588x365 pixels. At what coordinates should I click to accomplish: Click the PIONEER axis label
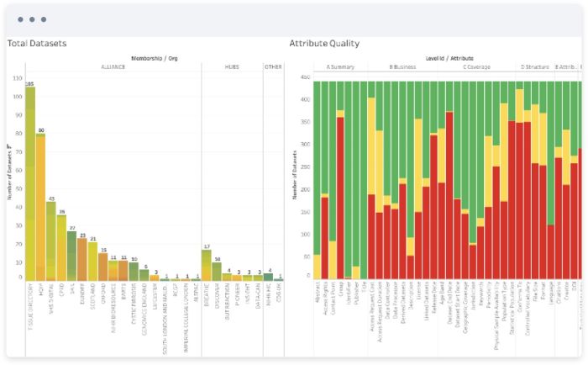pyautogui.click(x=238, y=295)
